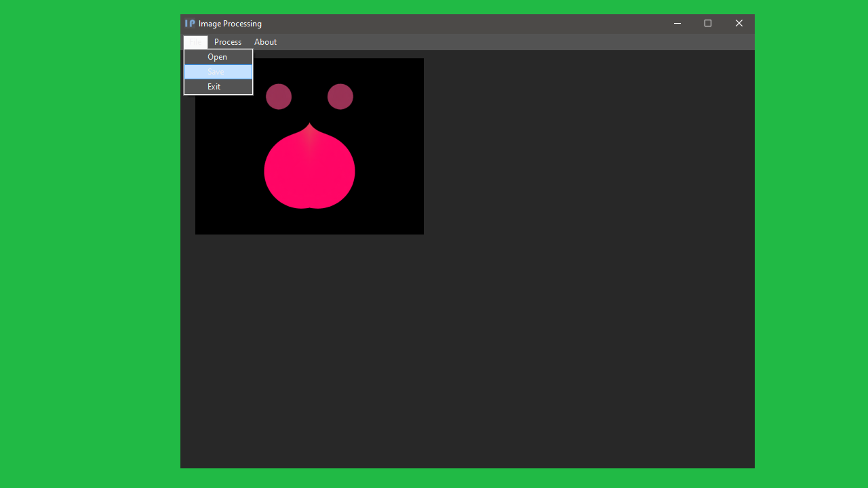Screen dimensions: 868x488
Task: Click the "Image Processing" title text
Action: click(x=230, y=24)
